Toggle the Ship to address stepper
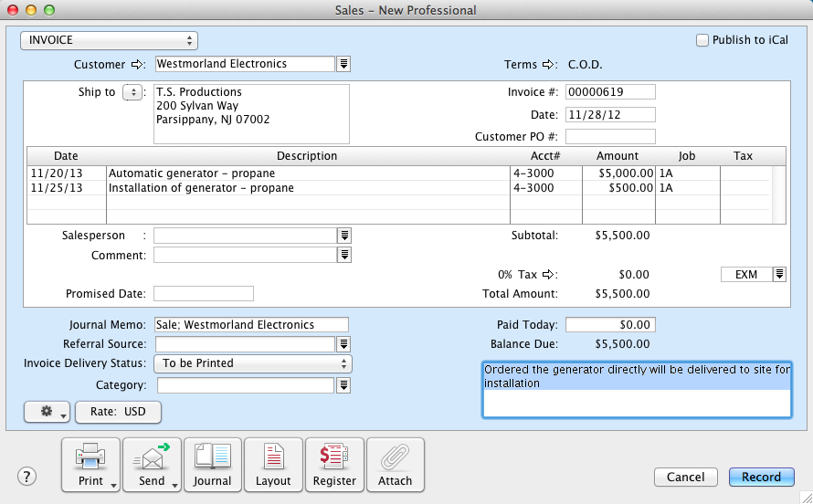This screenshot has height=504, width=813. click(x=132, y=92)
